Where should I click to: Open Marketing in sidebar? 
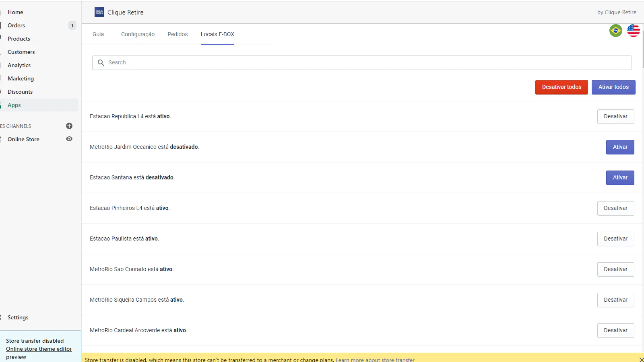pyautogui.click(x=21, y=78)
